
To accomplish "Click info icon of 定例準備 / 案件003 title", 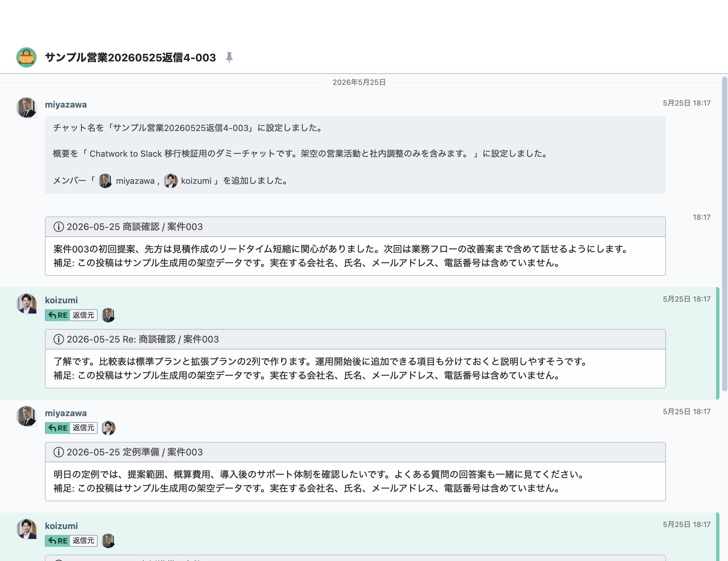I will [59, 452].
